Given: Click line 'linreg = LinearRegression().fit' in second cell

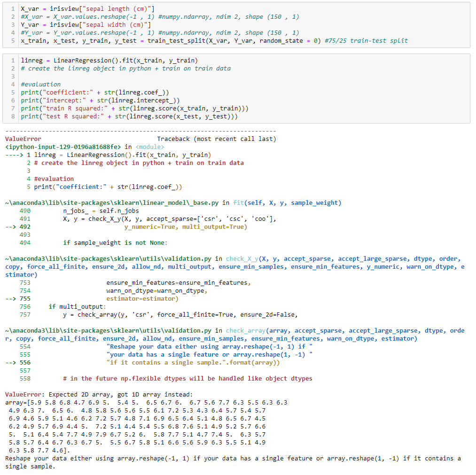Looking at the screenshot, I should point(109,61).
